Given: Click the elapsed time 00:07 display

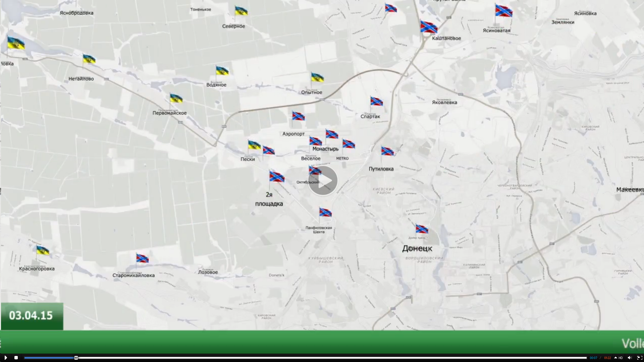Looking at the screenshot, I should (593, 358).
